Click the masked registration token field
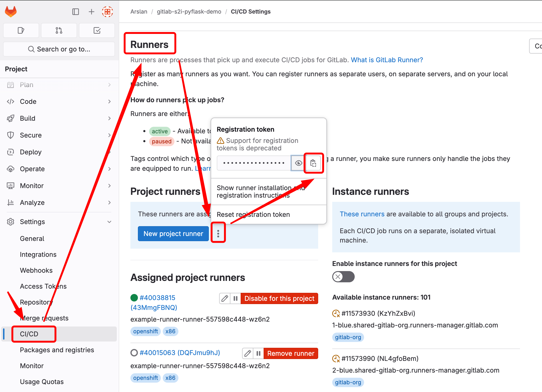 click(254, 163)
